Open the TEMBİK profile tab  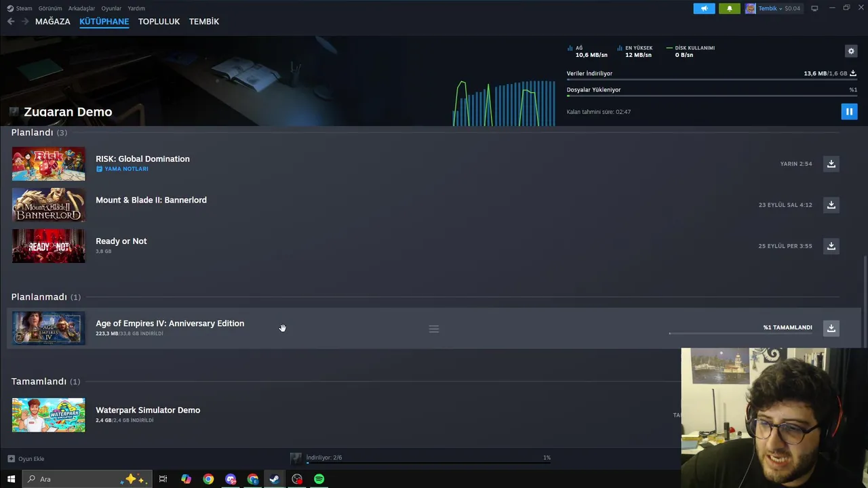pos(204,22)
